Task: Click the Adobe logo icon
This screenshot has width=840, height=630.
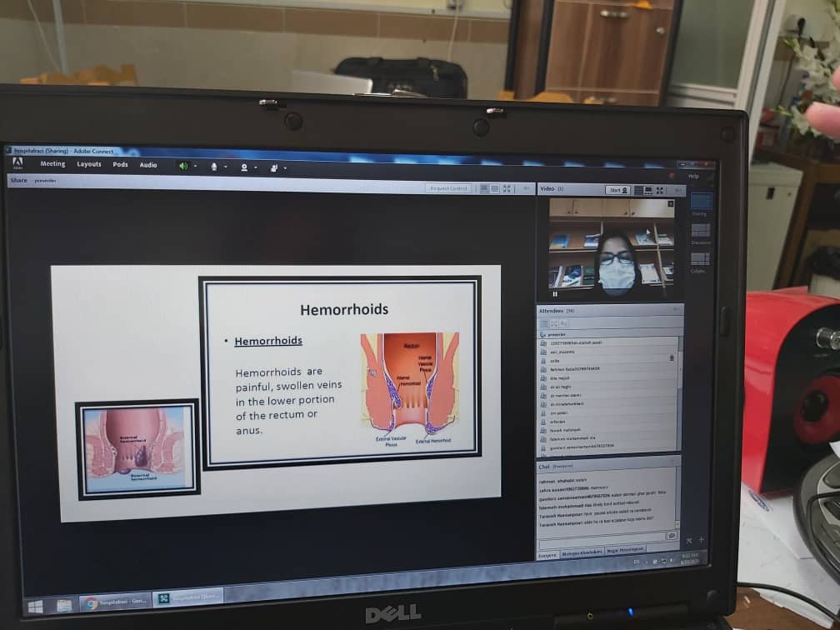Action: coord(17,163)
